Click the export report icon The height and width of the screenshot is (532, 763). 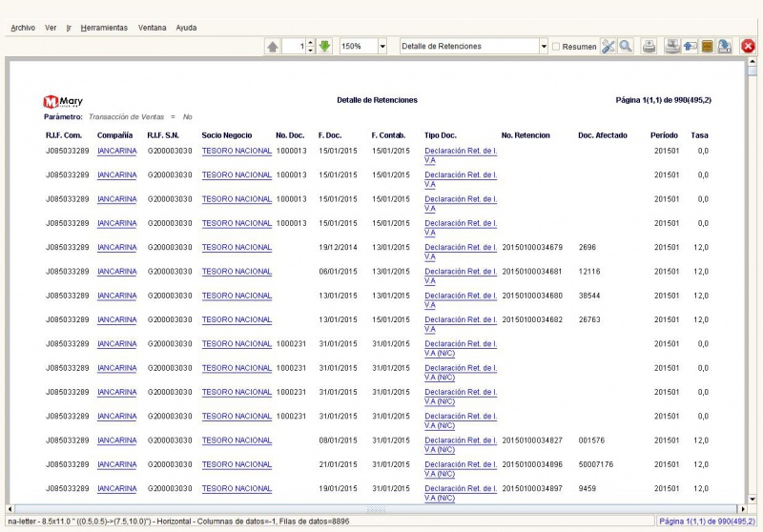(725, 46)
